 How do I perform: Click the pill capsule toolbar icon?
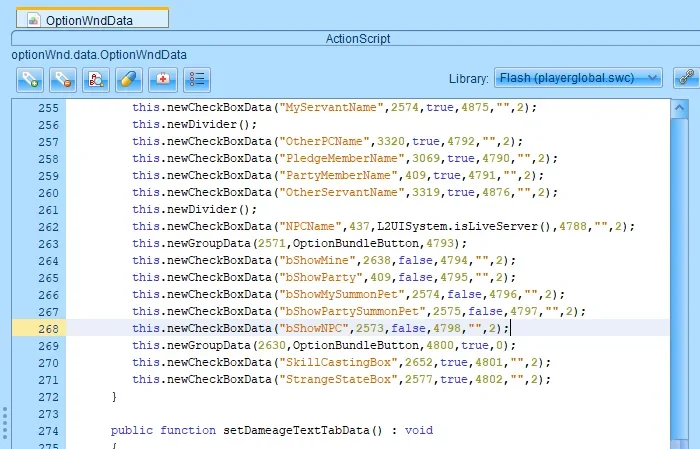(129, 80)
